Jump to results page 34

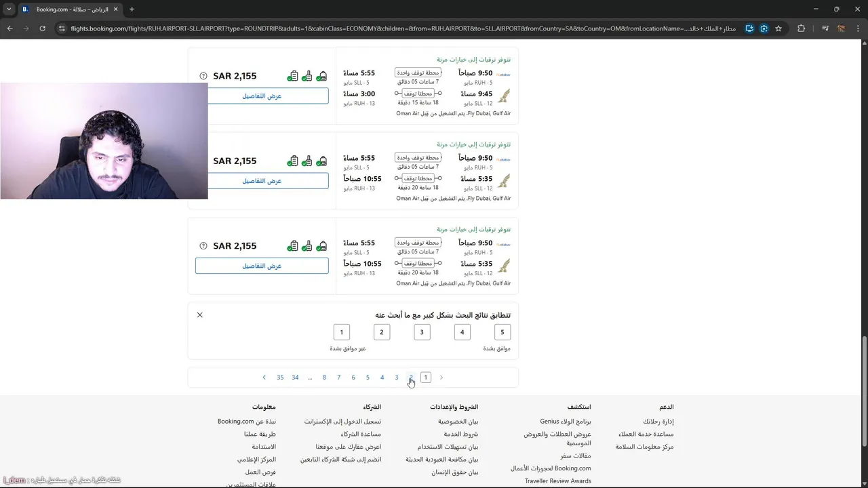coord(295,378)
